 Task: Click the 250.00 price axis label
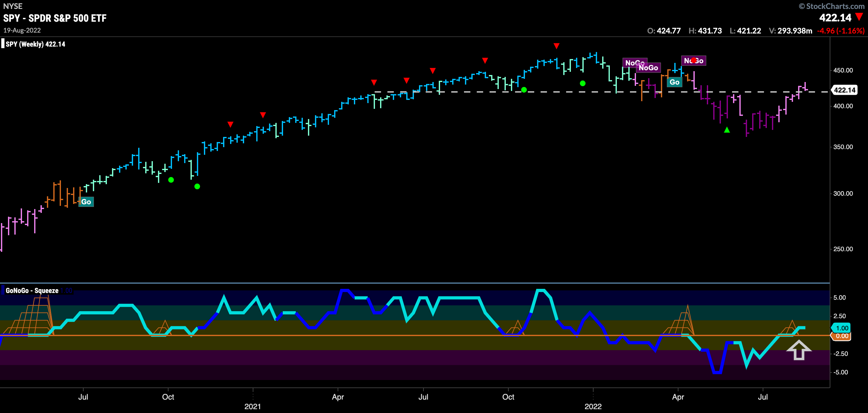(x=843, y=249)
